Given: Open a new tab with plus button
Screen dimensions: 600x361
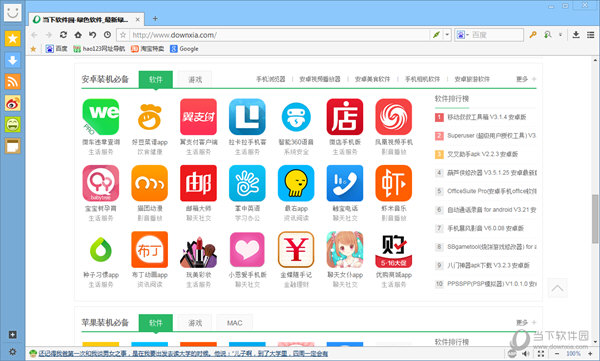Looking at the screenshot, I should [x=155, y=18].
